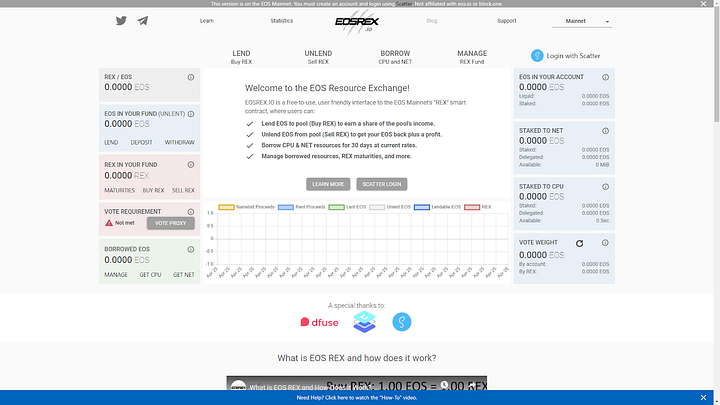Refresh the Vote Weight value

[579, 243]
